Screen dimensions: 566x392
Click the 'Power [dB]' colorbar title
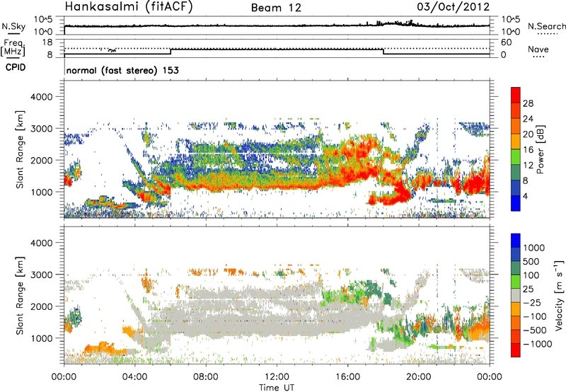[540, 149]
